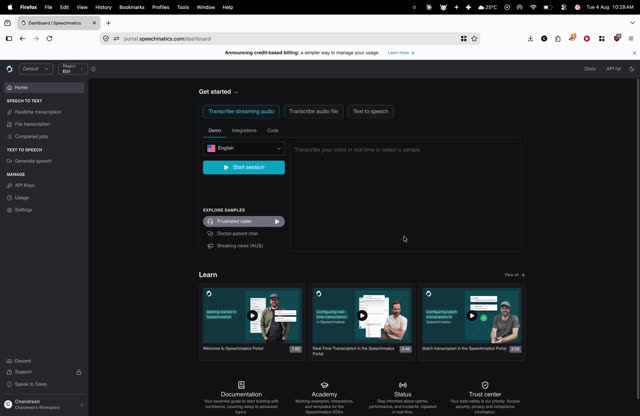Select Transcribe streaming audio option
Screen dimensions: 640x416
[241, 111]
